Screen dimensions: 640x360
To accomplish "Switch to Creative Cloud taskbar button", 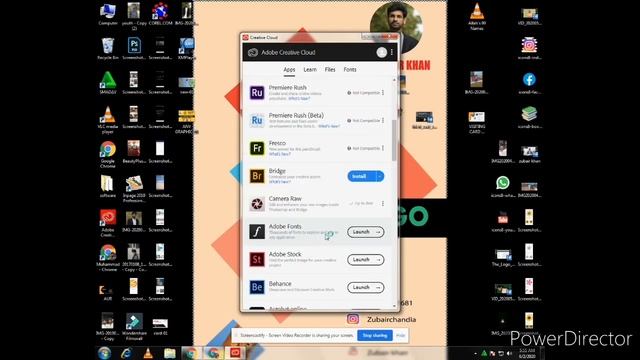I will click(x=236, y=353).
